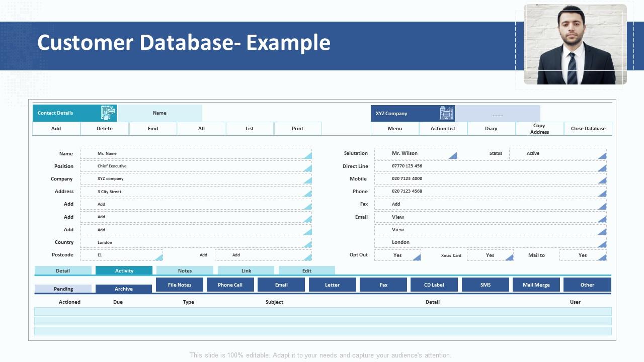
Task: Click the Phone Call activity button
Action: click(230, 285)
